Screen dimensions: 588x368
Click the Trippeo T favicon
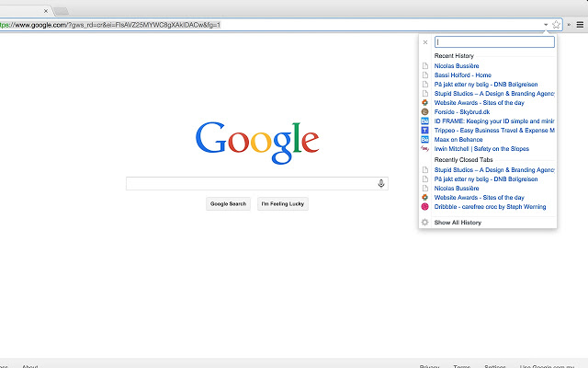424,131
